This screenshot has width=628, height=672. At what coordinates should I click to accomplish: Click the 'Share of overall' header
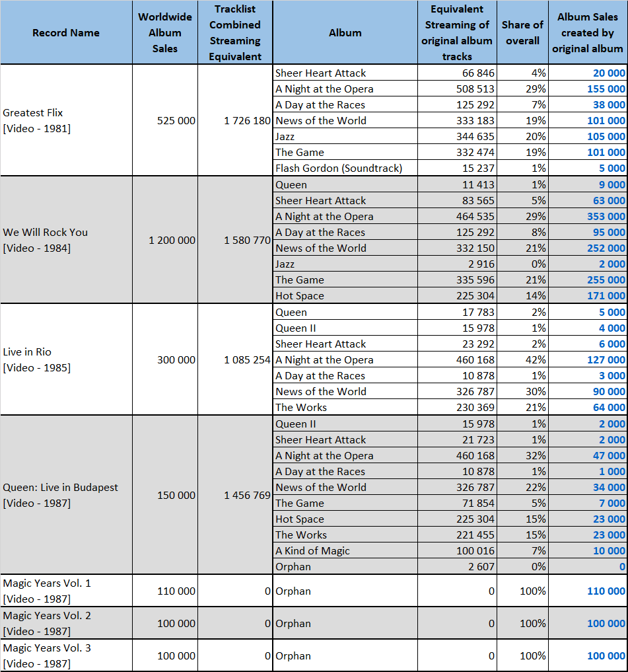(522, 32)
